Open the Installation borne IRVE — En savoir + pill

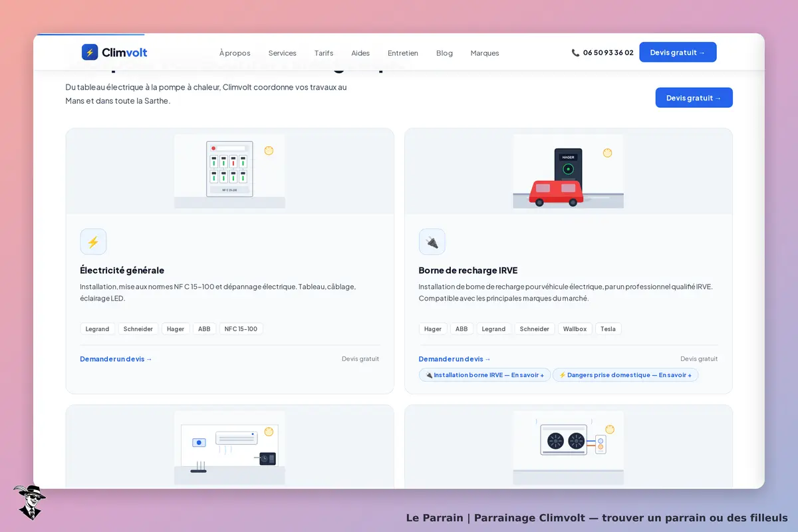pos(485,375)
